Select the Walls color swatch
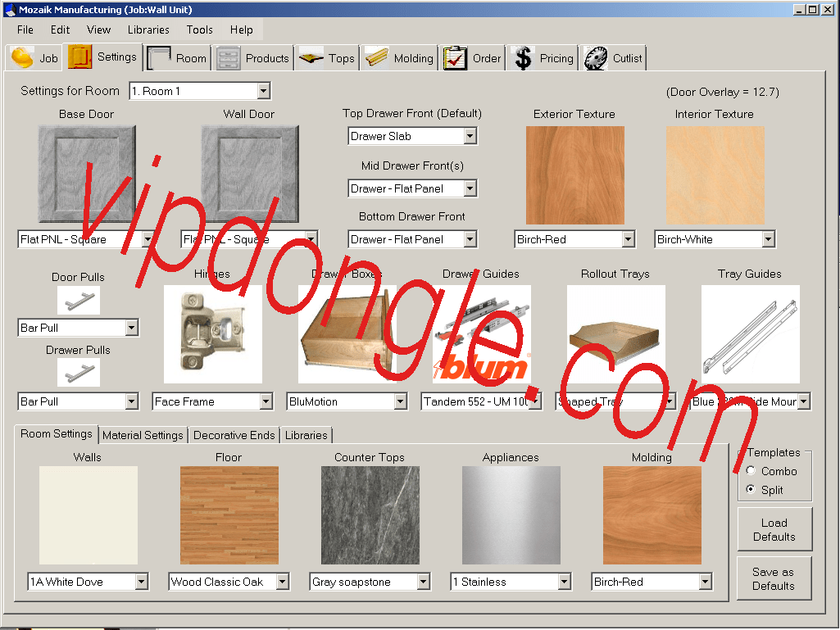The width and height of the screenshot is (840, 630). click(87, 513)
